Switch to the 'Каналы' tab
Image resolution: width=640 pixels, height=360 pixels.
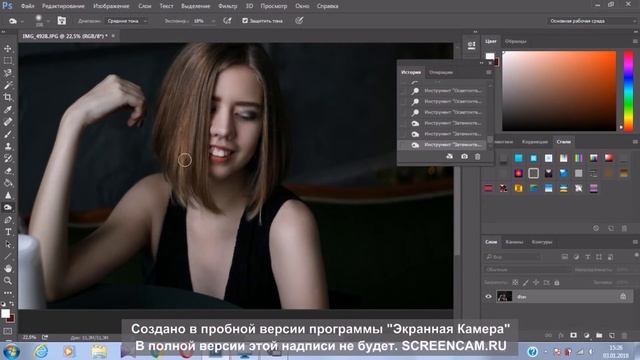tap(514, 242)
